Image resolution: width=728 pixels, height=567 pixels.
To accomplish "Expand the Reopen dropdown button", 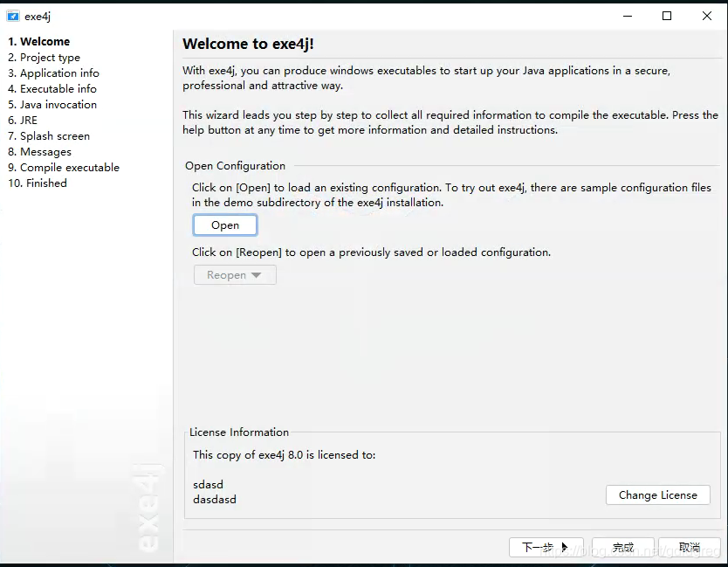I will (x=235, y=275).
